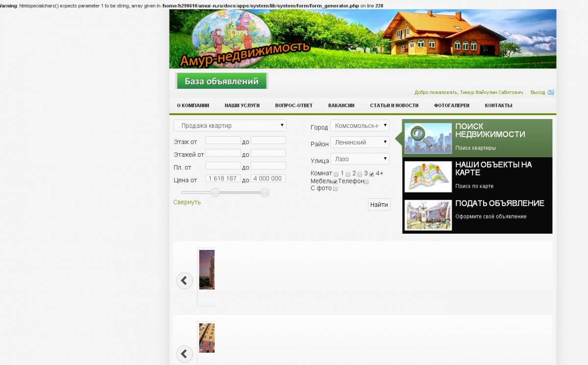
Task: Click the minimum price slider handle
Action: 215,193
